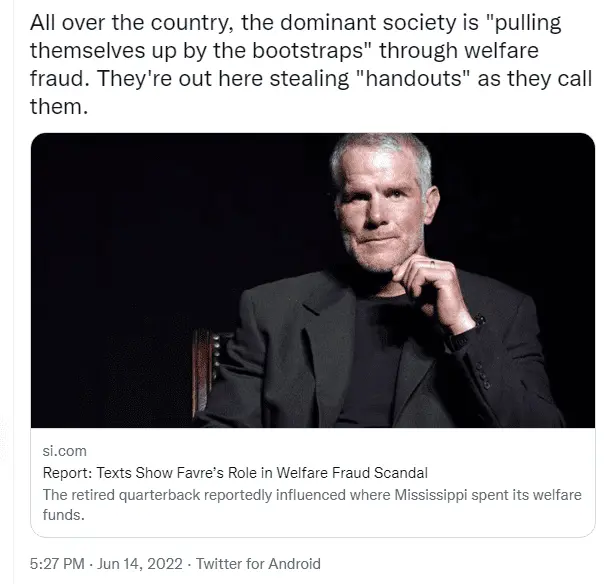The width and height of the screenshot is (604, 584).
Task: Click the si.com domain label
Action: (63, 451)
